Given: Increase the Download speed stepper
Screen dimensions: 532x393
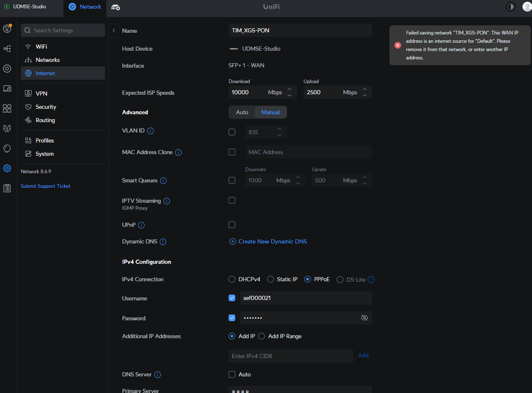Looking at the screenshot, I should (x=290, y=89).
